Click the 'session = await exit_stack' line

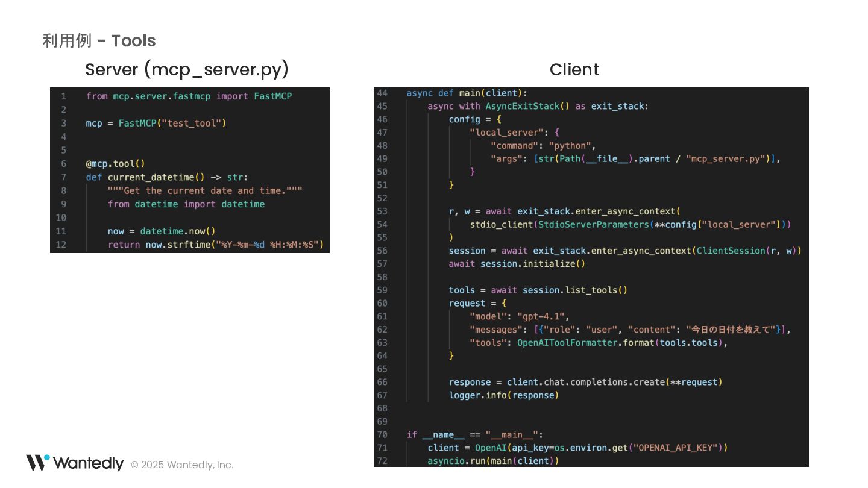pos(625,251)
